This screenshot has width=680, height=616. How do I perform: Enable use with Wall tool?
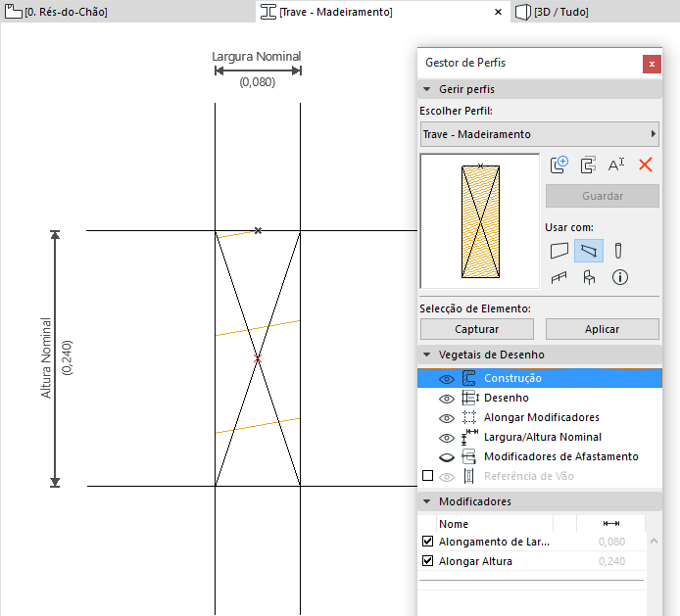click(x=559, y=251)
